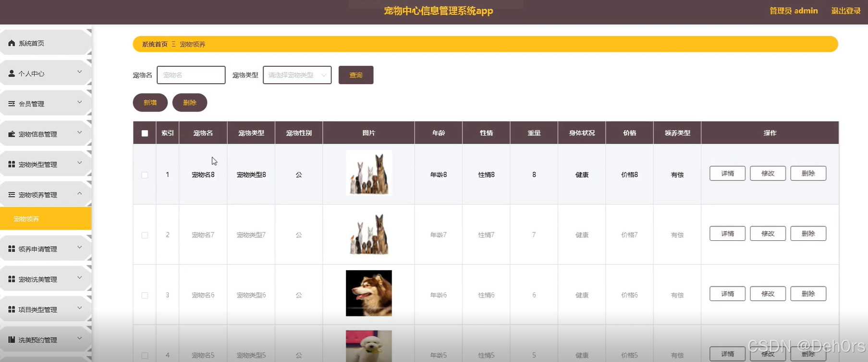Click 删除 for 宠物名6 row
Viewport: 868px width, 362px height.
[x=808, y=294]
